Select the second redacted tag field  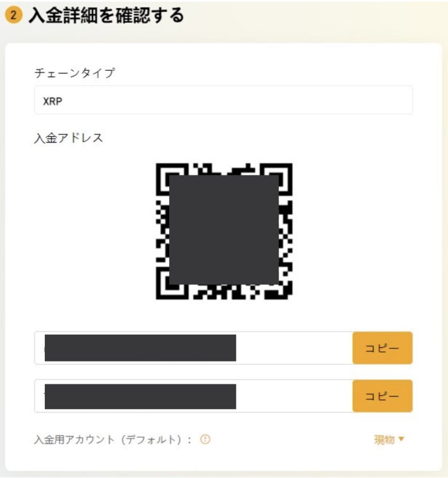click(193, 396)
